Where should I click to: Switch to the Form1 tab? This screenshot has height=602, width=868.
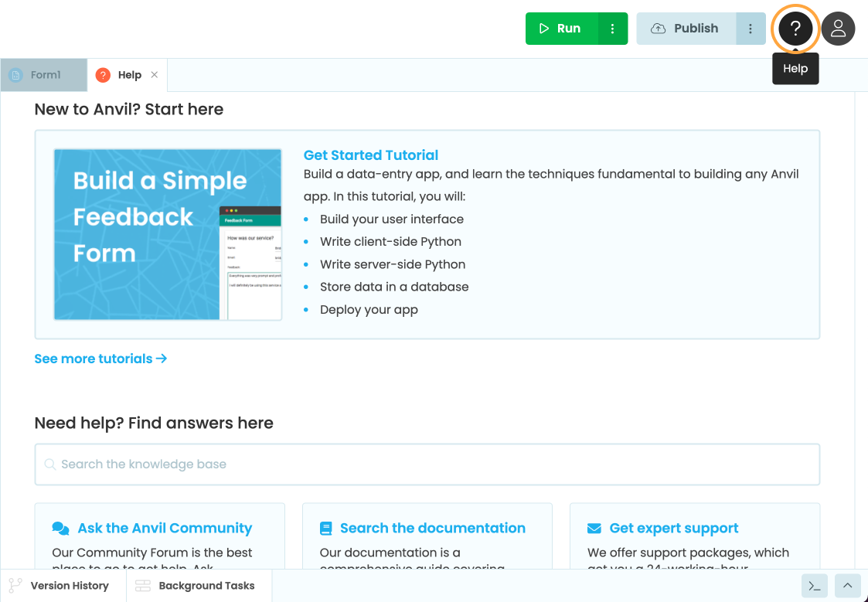click(44, 75)
